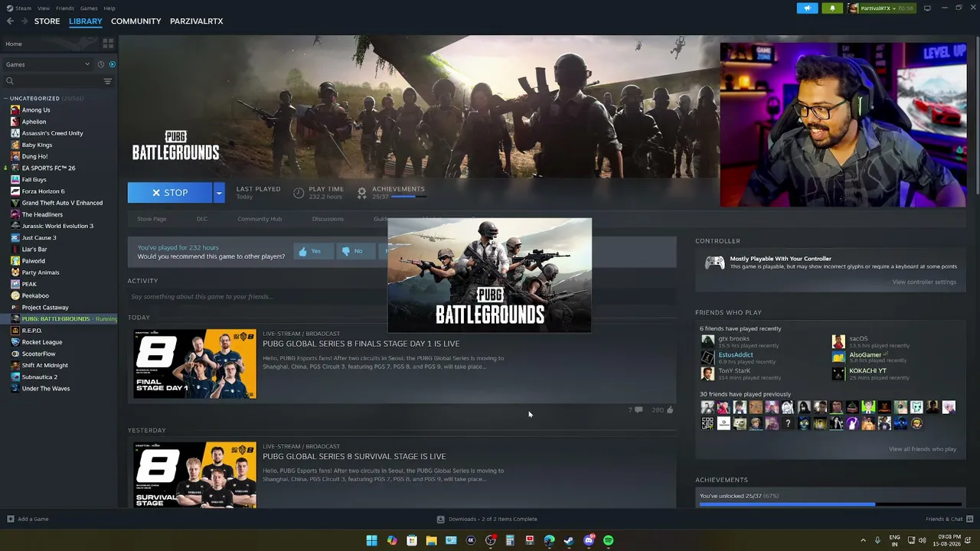The width and height of the screenshot is (980, 551).
Task: Open the game's Store Page link
Action: coord(152,219)
